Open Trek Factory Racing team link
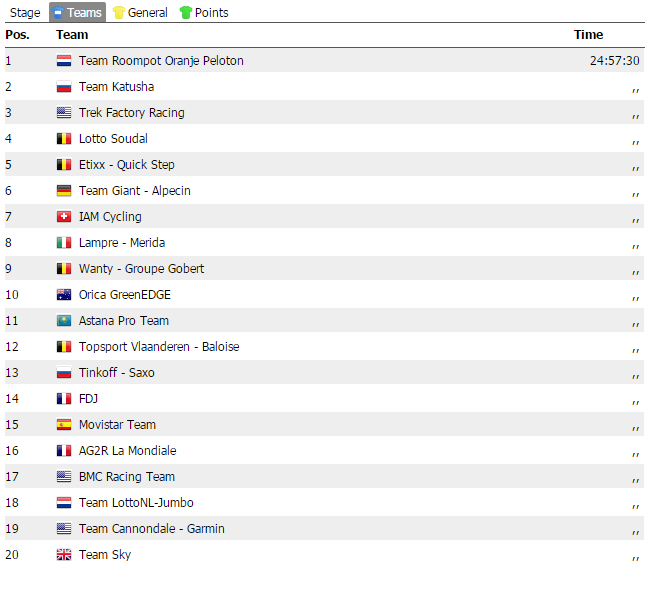Viewport: 653px width, 592px height. point(131,113)
